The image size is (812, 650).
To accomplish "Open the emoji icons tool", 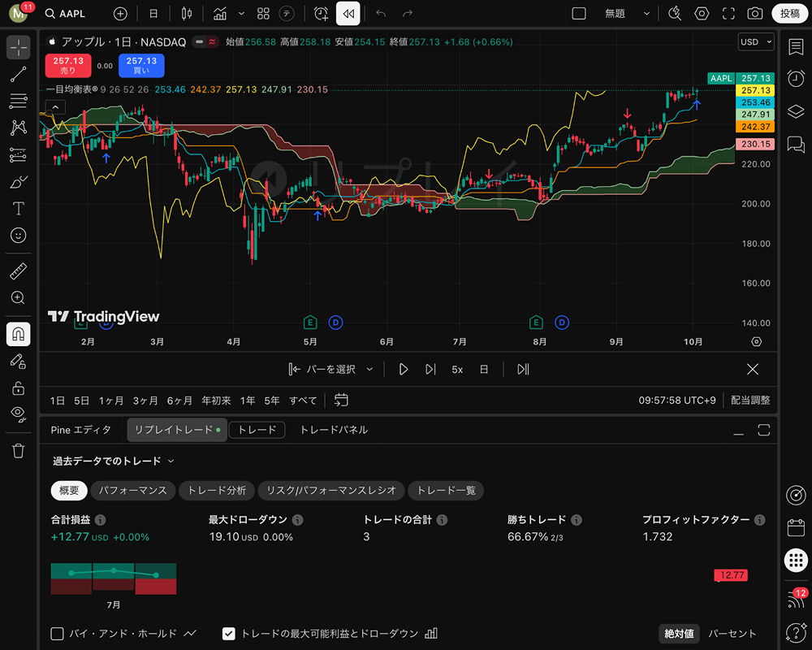I will click(x=18, y=236).
